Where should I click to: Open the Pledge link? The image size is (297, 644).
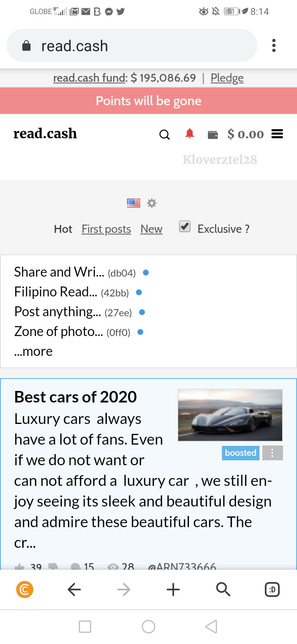click(227, 78)
